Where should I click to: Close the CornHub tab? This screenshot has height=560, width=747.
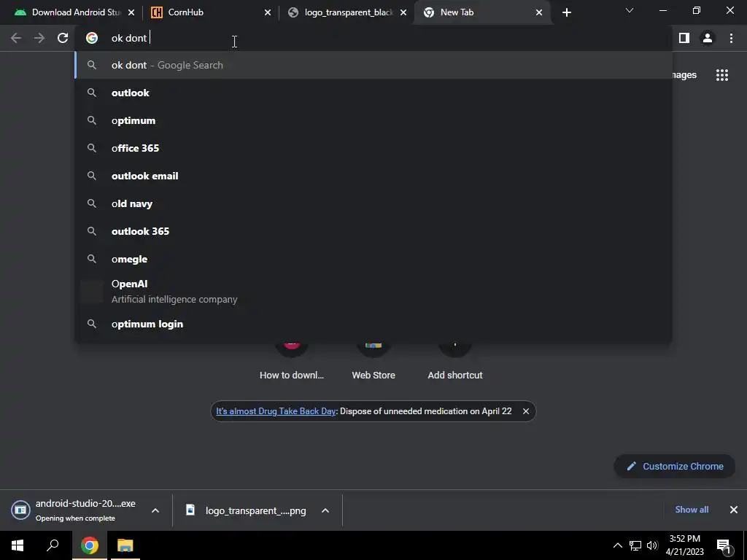point(267,12)
